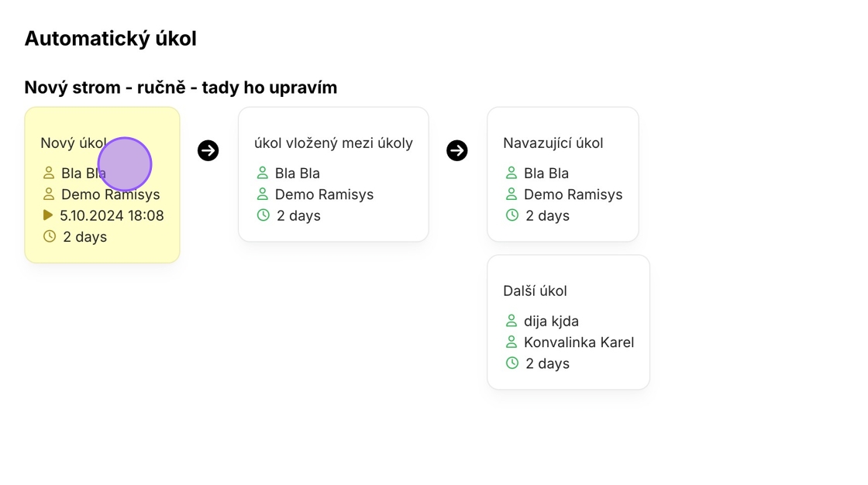Click person icon beside Konvalinka Karel
Image resolution: width=868 pixels, height=485 pixels.
click(x=511, y=342)
